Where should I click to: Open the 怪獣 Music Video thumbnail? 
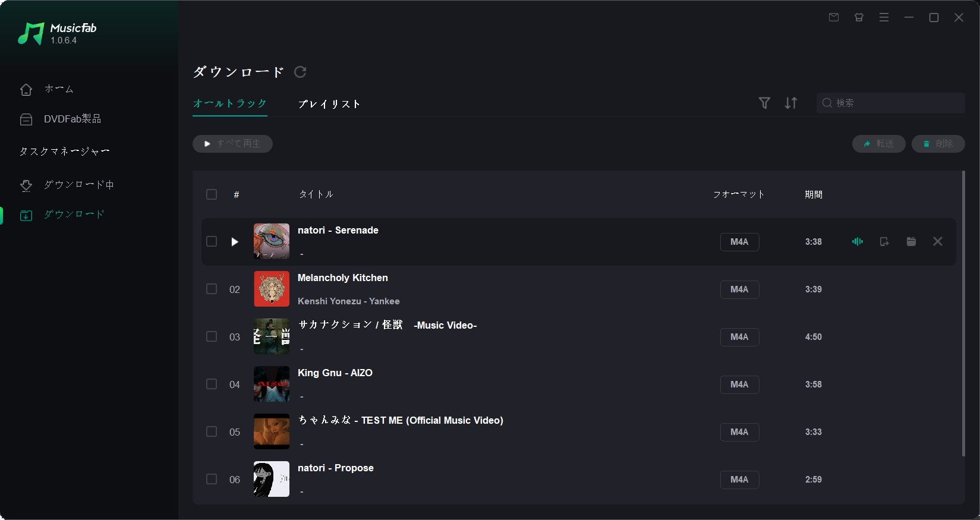(x=272, y=336)
